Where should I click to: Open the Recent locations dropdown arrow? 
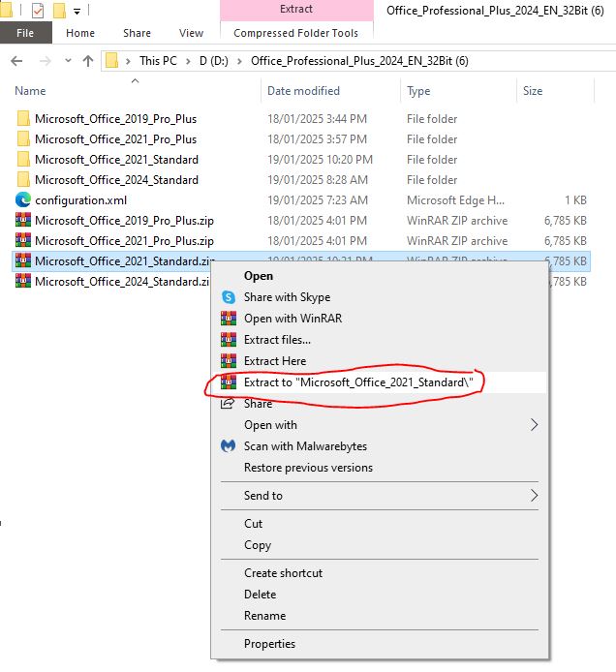[68, 61]
